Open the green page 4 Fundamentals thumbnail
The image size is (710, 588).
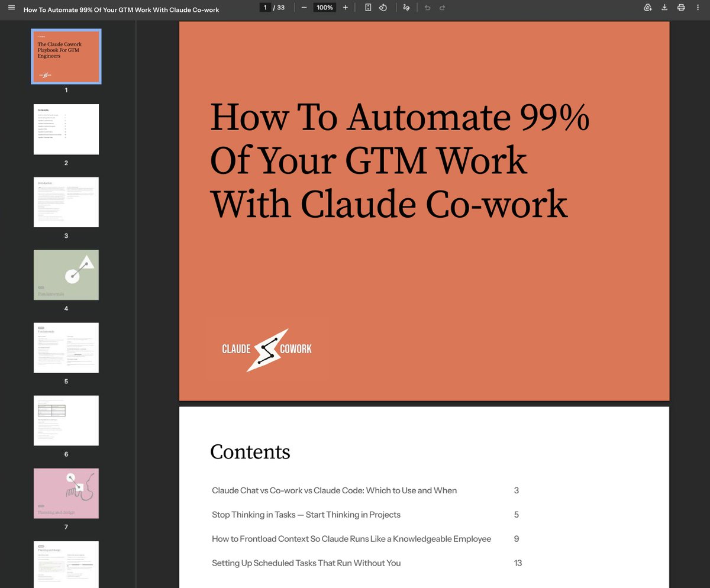tap(66, 274)
